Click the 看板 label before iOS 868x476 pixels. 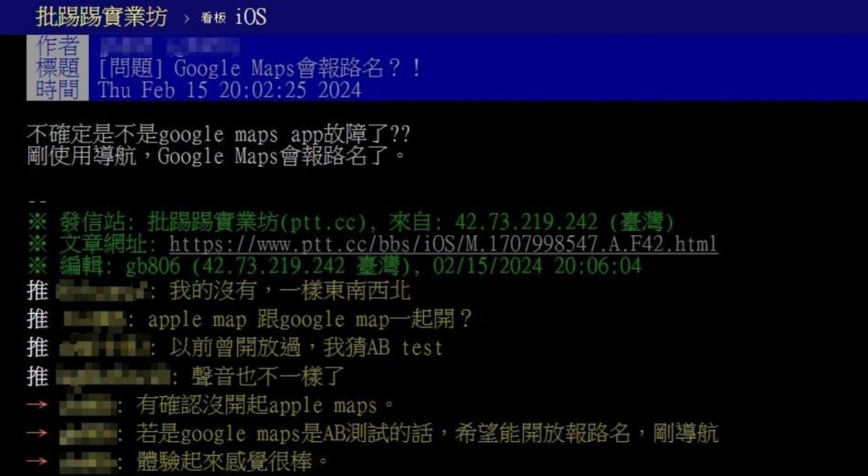tap(213, 19)
